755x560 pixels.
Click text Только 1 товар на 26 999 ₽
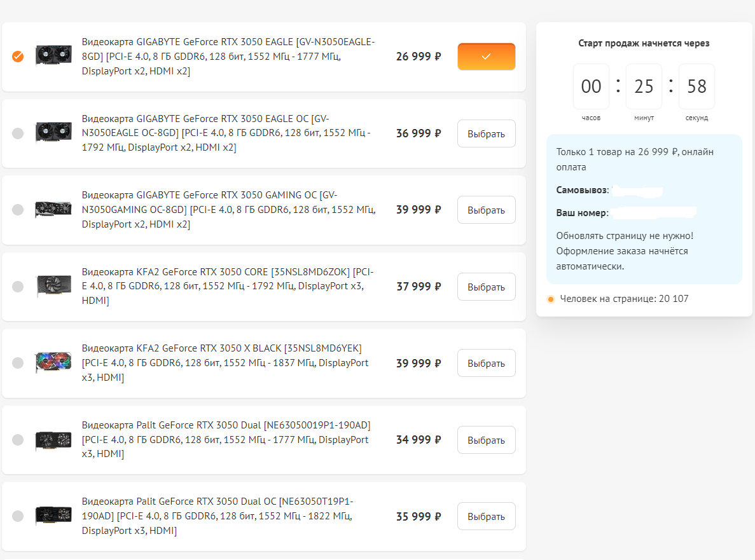[x=617, y=152]
